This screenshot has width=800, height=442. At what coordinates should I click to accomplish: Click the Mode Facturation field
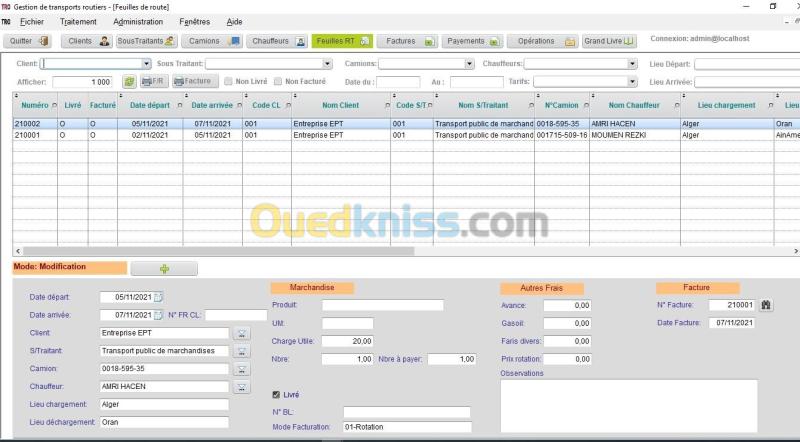click(407, 427)
